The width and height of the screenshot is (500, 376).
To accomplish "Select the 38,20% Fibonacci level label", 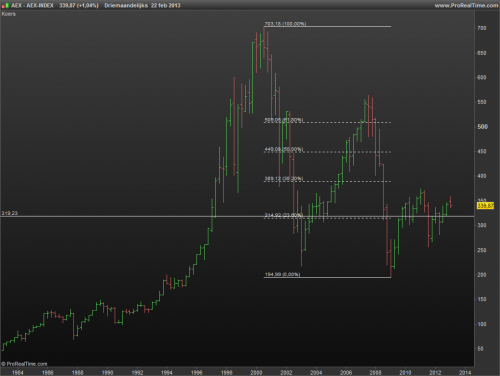I will click(x=284, y=178).
